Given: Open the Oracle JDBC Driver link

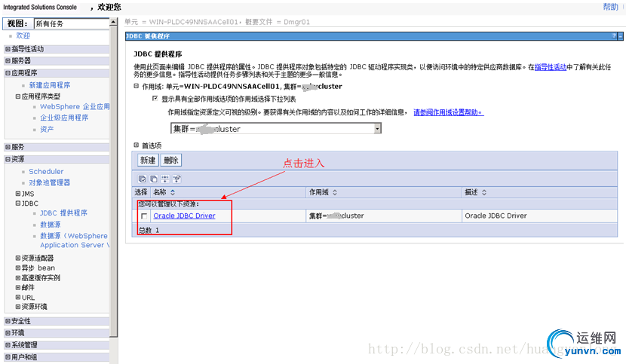Looking at the screenshot, I should click(184, 216).
